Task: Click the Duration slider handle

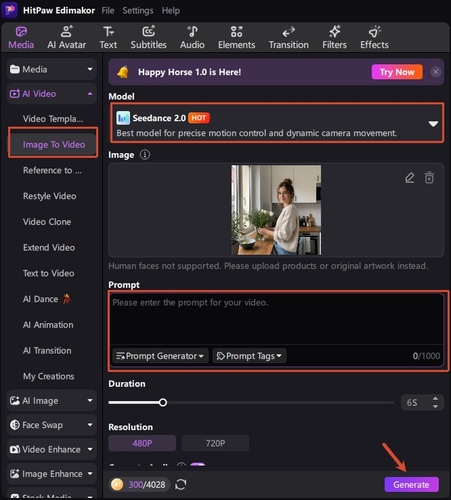Action: coord(163,403)
